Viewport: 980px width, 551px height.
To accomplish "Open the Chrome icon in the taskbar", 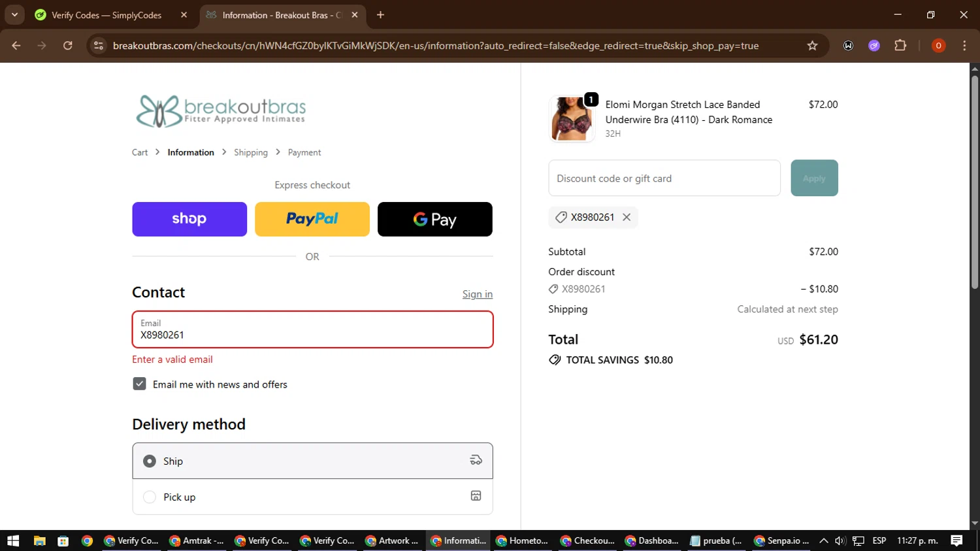I will click(87, 541).
